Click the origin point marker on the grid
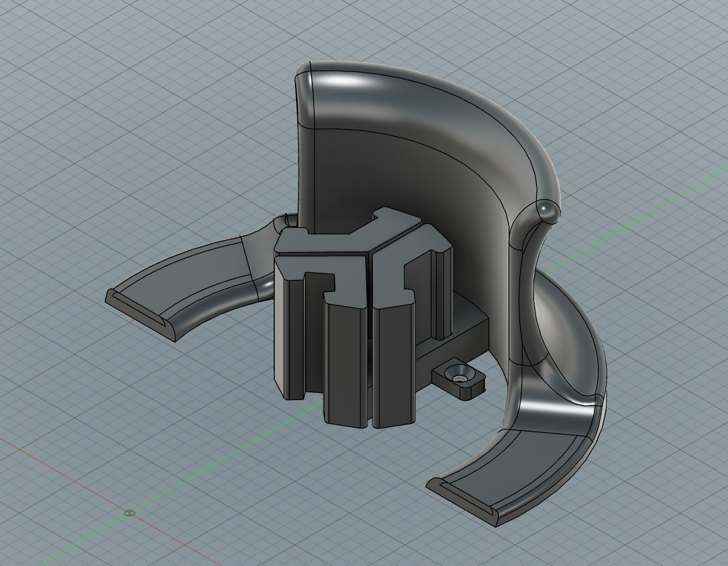This screenshot has height=566, width=728. pyautogui.click(x=130, y=512)
